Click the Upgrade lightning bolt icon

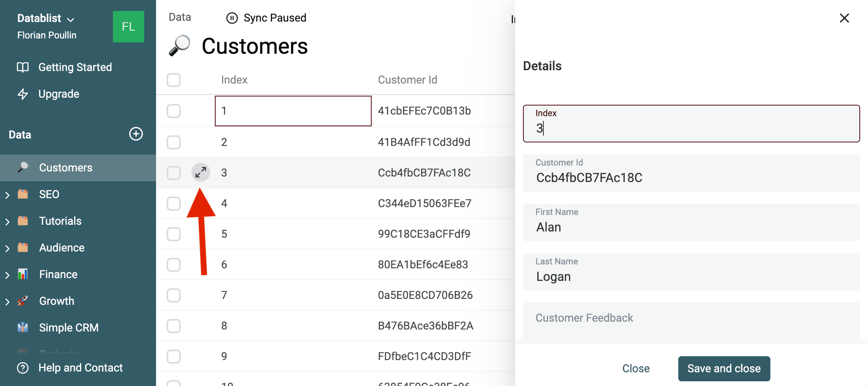[23, 94]
